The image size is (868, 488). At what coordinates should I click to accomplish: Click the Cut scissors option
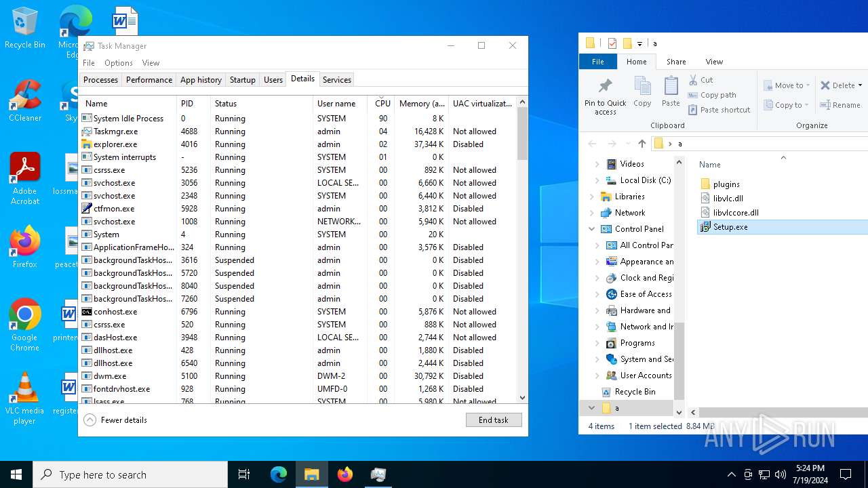click(701, 80)
